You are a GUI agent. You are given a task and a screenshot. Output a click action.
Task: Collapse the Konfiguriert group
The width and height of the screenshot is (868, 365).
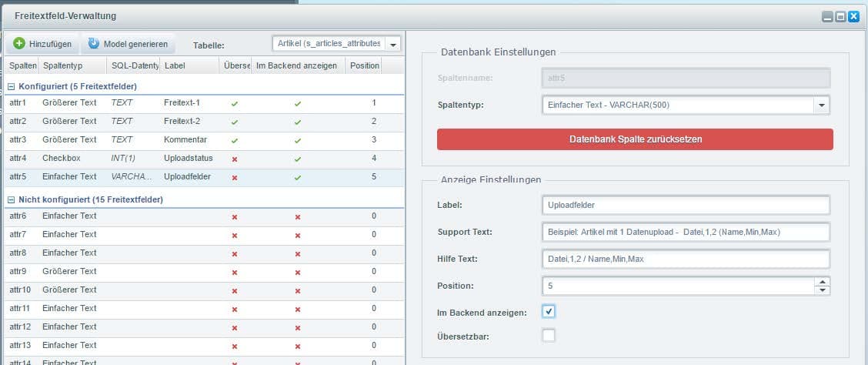click(12, 86)
